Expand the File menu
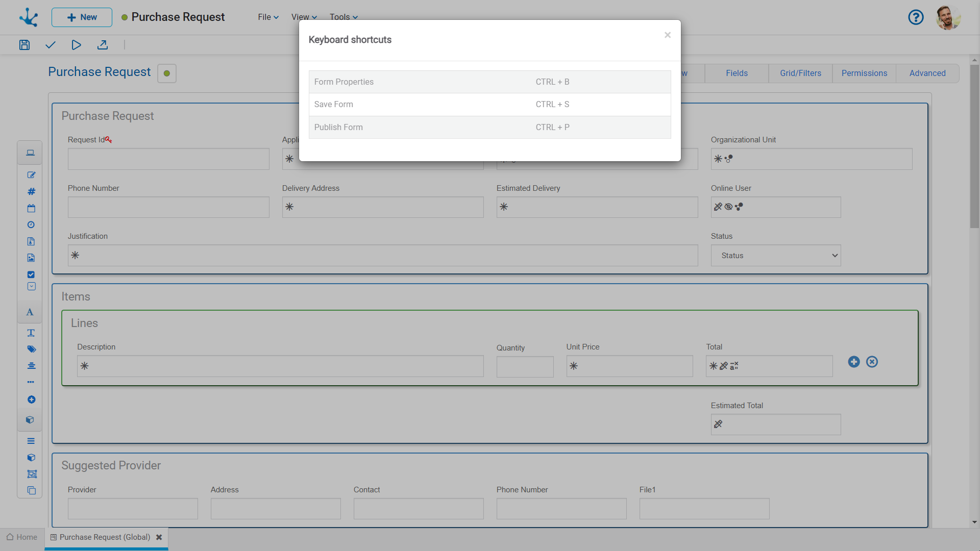The height and width of the screenshot is (551, 980). 268,17
